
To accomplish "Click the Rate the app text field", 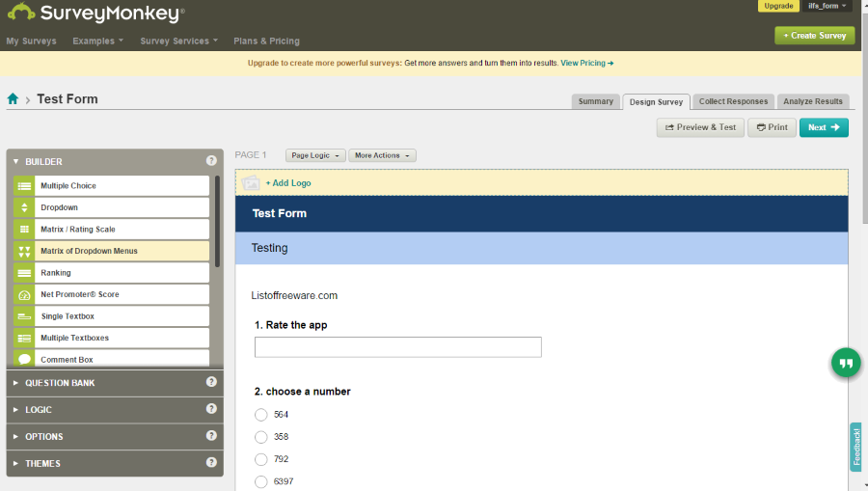I will [x=398, y=347].
